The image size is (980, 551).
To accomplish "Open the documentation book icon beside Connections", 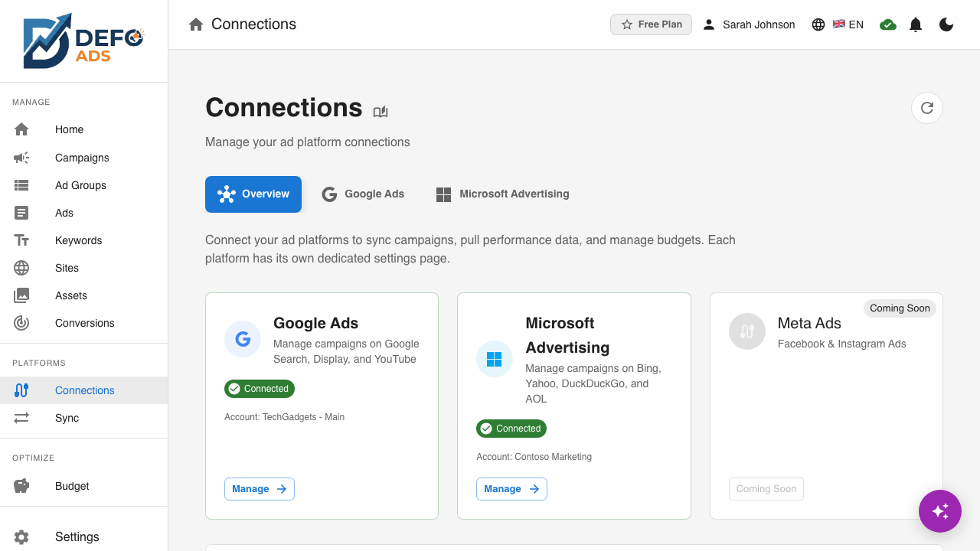I will coord(381,112).
